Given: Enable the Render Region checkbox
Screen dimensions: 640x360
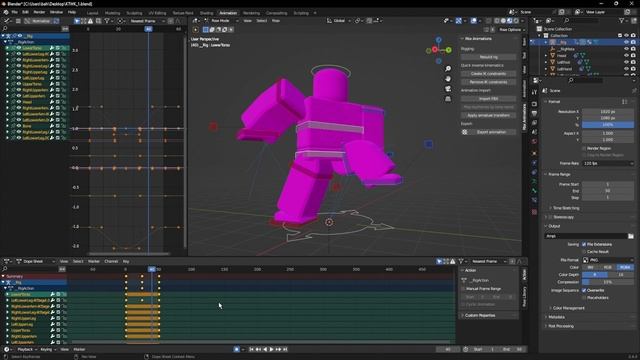Looking at the screenshot, I should tap(584, 149).
